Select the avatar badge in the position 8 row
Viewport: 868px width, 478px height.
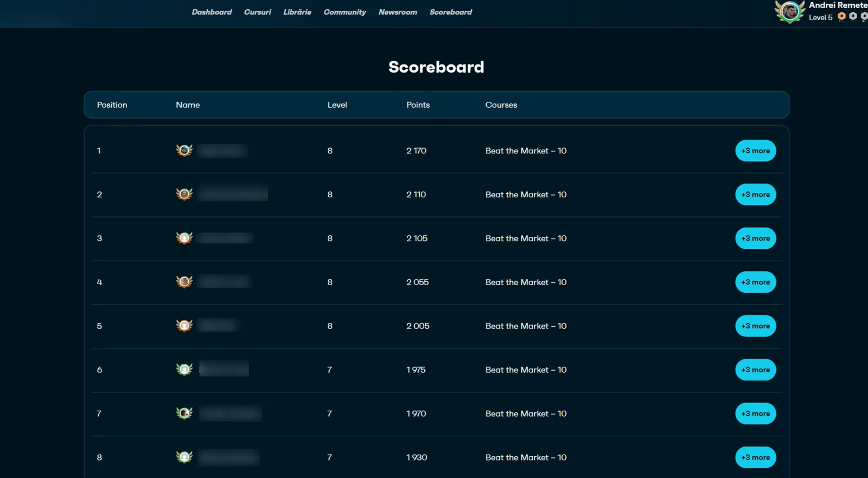[184, 457]
